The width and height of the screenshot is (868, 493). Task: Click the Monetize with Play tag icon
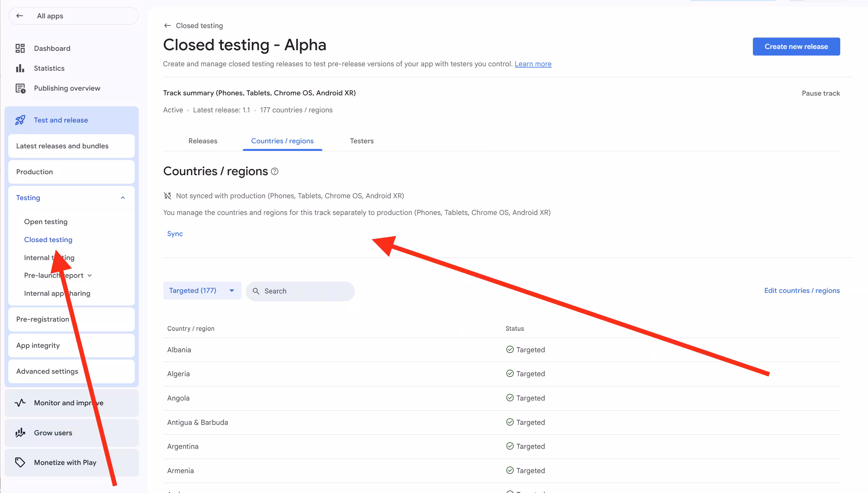coord(20,462)
